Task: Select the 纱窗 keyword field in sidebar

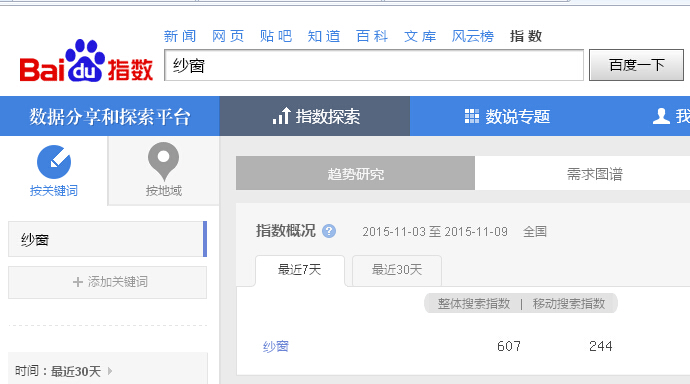Action: click(107, 239)
